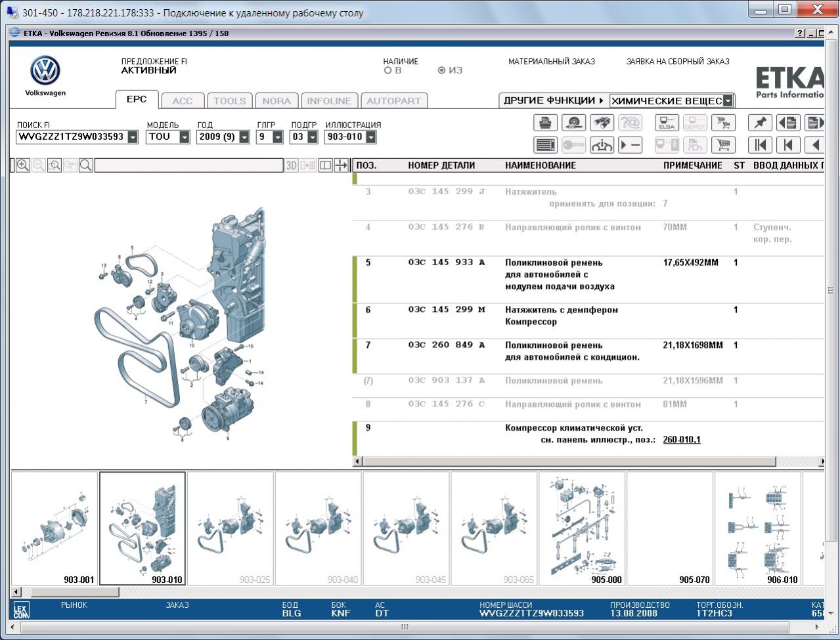The width and height of the screenshot is (840, 640).
Task: Switch to the EPC tab
Action: pos(137,100)
